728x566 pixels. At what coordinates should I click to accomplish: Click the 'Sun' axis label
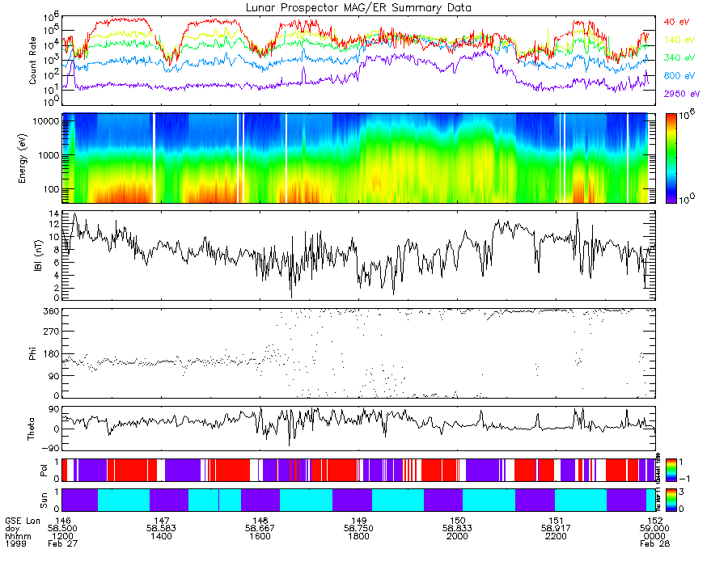[x=44, y=501]
